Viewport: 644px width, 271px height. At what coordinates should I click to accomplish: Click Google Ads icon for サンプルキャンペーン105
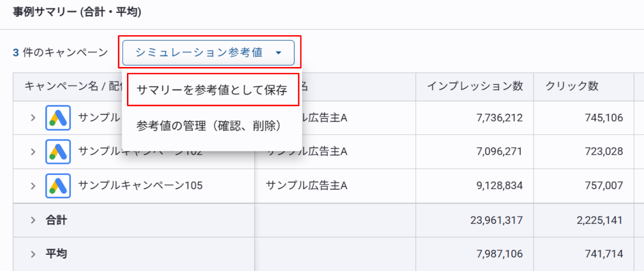[x=58, y=186]
